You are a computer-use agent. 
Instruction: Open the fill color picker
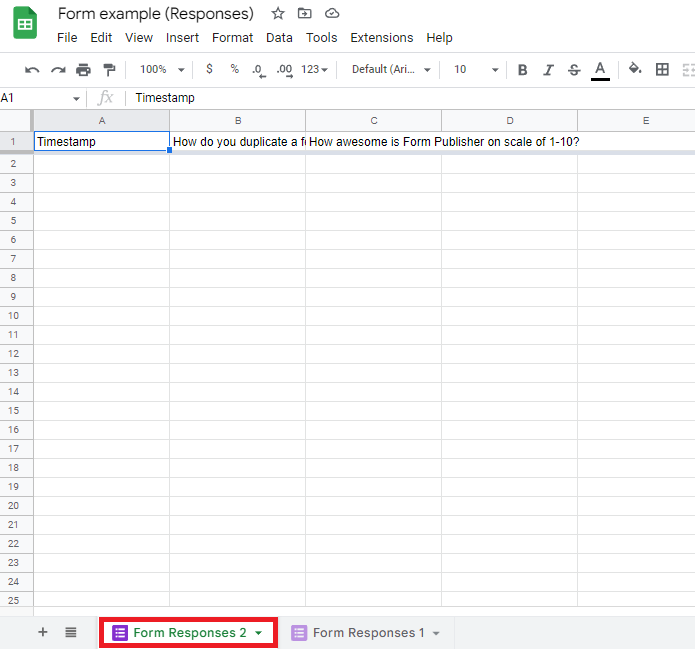(635, 69)
